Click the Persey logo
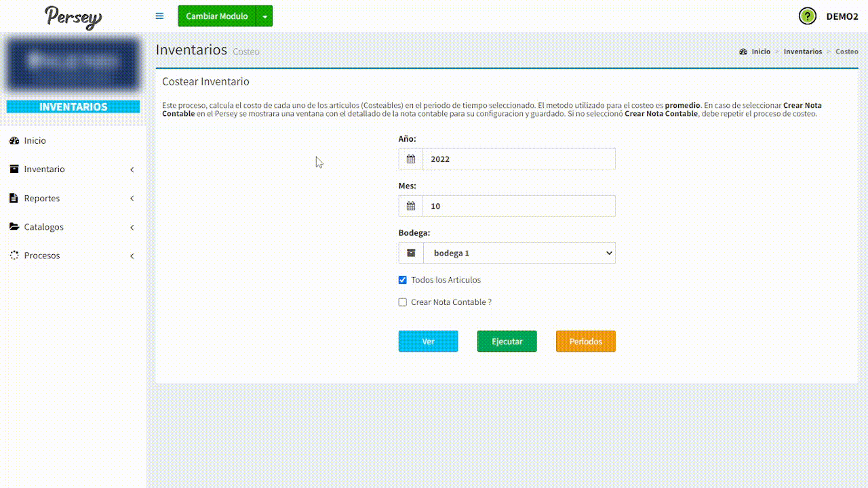This screenshot has width=868, height=488. (73, 17)
